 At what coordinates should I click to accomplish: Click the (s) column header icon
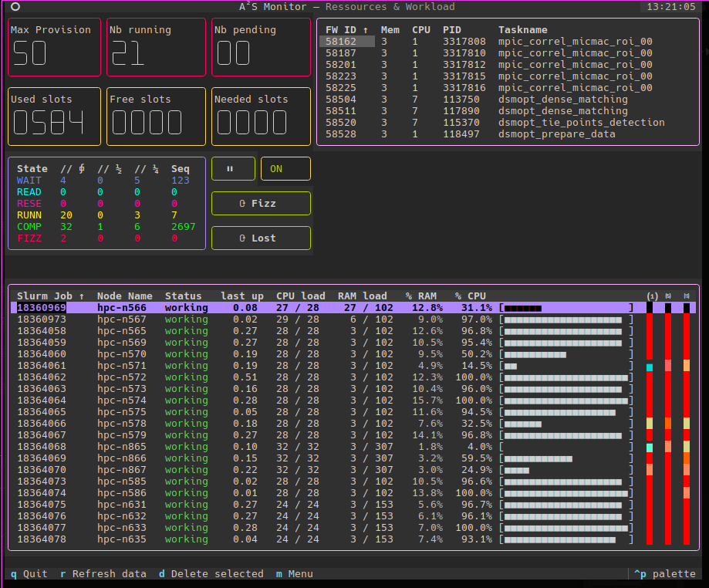click(x=667, y=296)
